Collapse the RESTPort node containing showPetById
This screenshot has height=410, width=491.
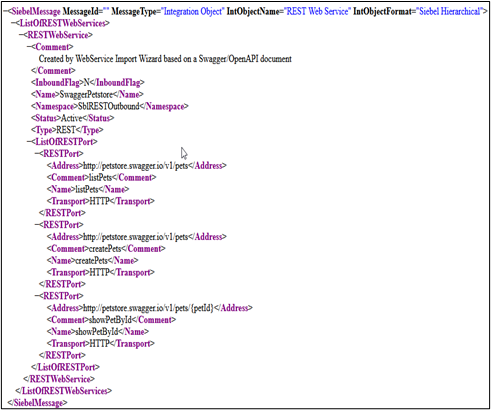[37, 296]
